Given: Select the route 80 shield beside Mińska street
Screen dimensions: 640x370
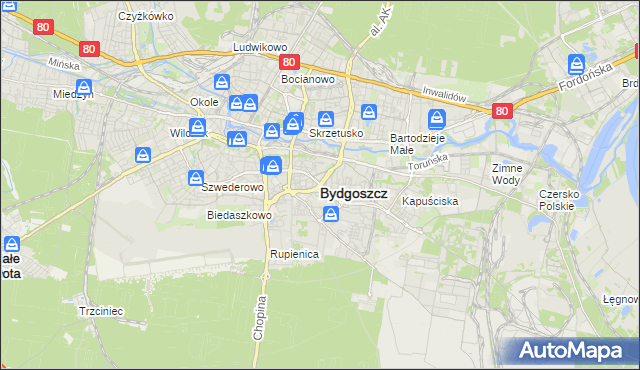Looking at the screenshot, I should coord(89,49).
